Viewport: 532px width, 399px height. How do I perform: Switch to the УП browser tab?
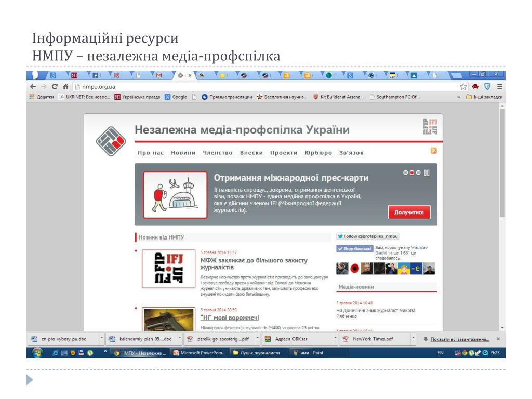(x=75, y=75)
